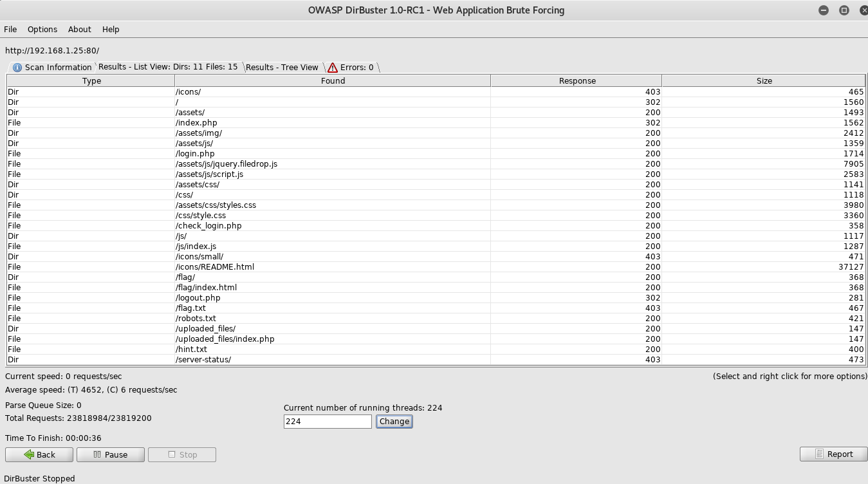Select the /icons/README.html file entry
868x484 pixels.
tap(436, 267)
